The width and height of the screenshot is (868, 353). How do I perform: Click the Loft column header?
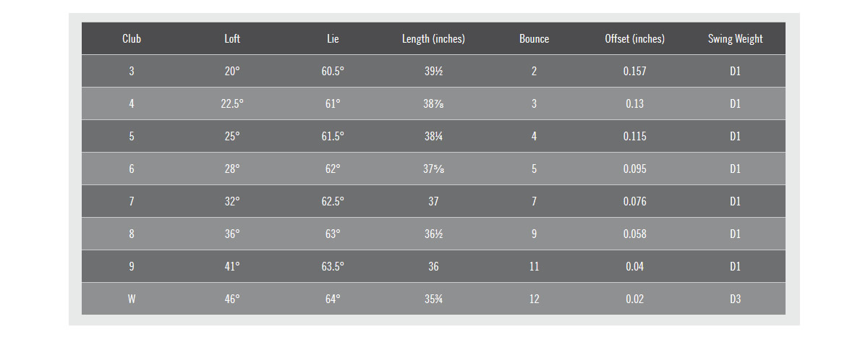click(232, 39)
